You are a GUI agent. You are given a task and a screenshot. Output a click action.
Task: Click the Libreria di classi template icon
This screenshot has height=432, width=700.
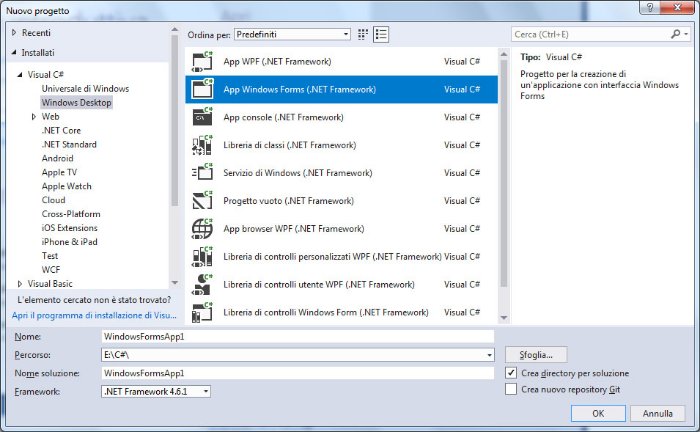point(202,145)
